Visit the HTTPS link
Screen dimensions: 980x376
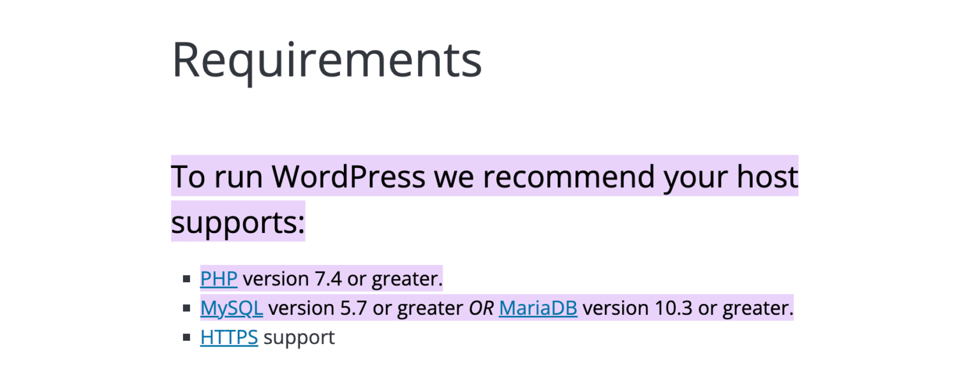click(x=228, y=337)
